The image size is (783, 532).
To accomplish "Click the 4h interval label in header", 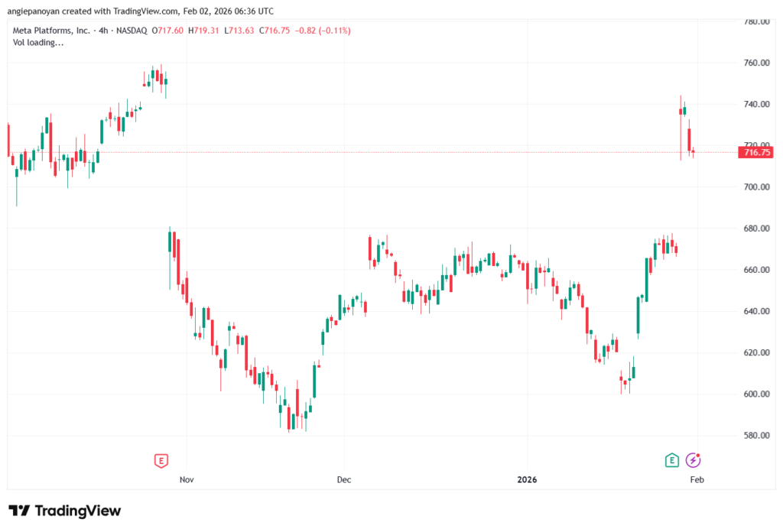I will [x=102, y=31].
